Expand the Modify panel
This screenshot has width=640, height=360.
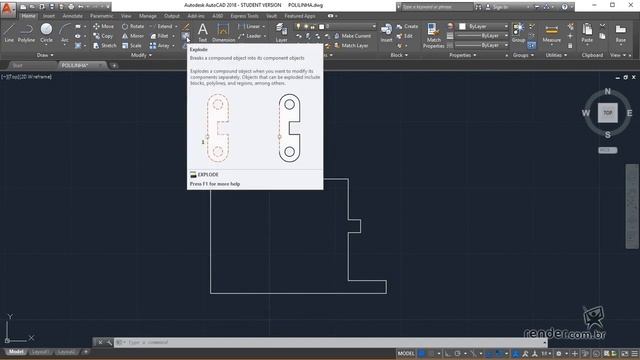[x=141, y=55]
